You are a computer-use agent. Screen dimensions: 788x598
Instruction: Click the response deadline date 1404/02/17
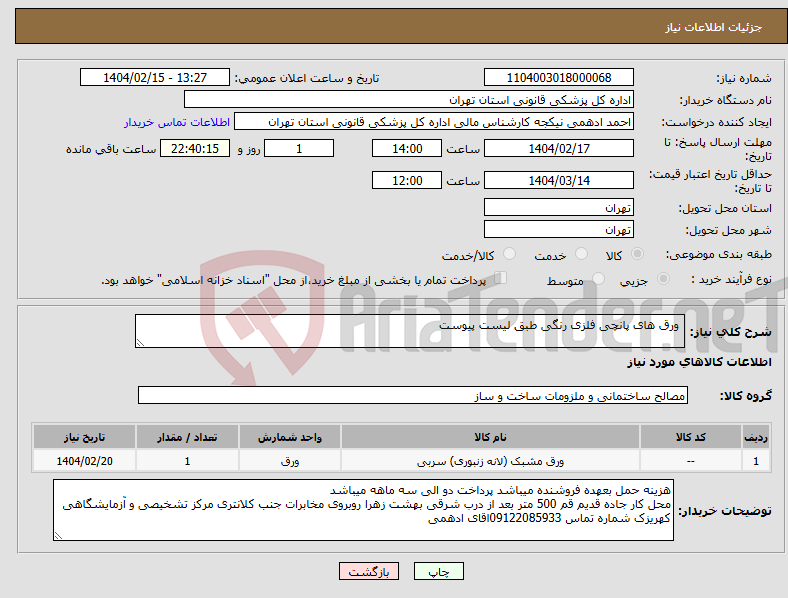[x=558, y=148]
